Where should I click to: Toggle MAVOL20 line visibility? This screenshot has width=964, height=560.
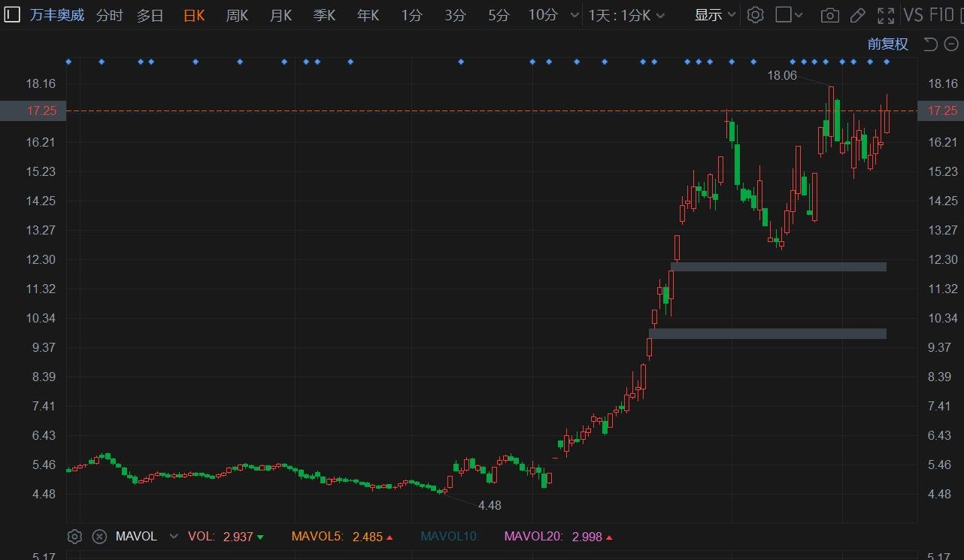click(x=533, y=536)
